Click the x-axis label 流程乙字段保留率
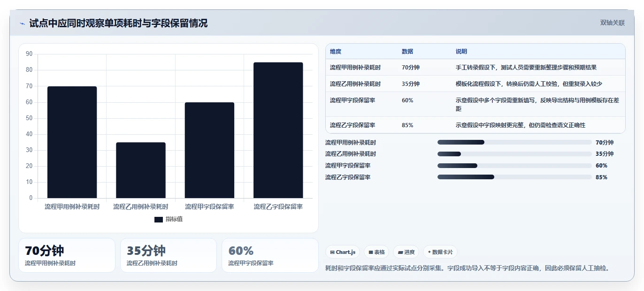Screen dimensions: 644x291 tap(278, 207)
